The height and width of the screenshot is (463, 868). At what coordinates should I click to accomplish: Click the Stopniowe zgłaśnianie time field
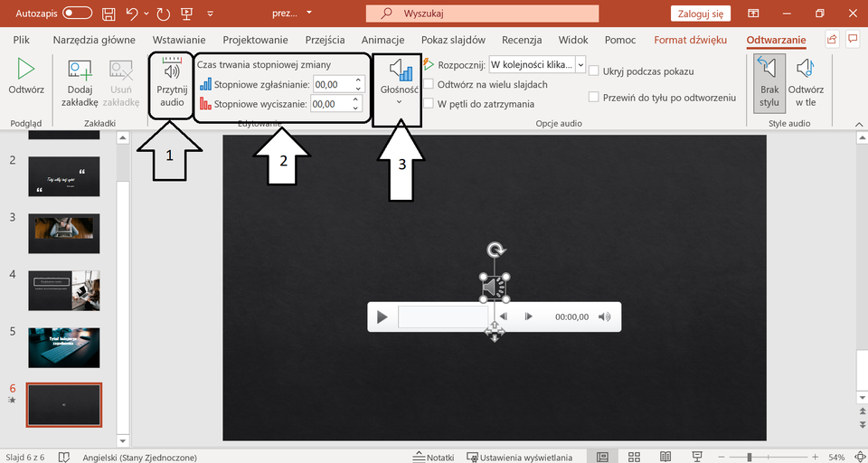[333, 84]
